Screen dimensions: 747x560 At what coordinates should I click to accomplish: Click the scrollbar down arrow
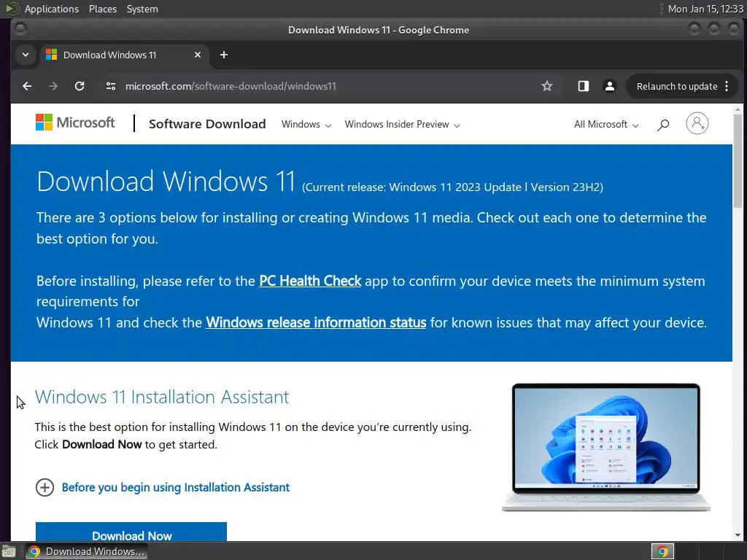(x=738, y=536)
